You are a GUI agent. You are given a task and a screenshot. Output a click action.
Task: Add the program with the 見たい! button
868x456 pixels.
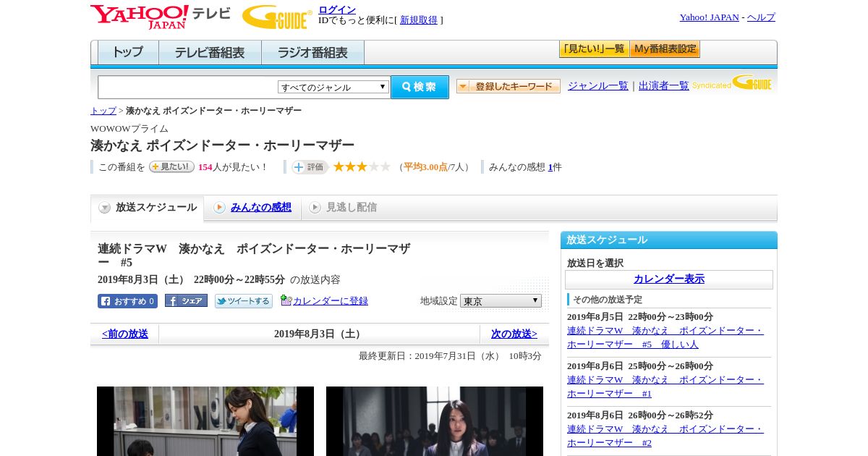click(x=171, y=166)
